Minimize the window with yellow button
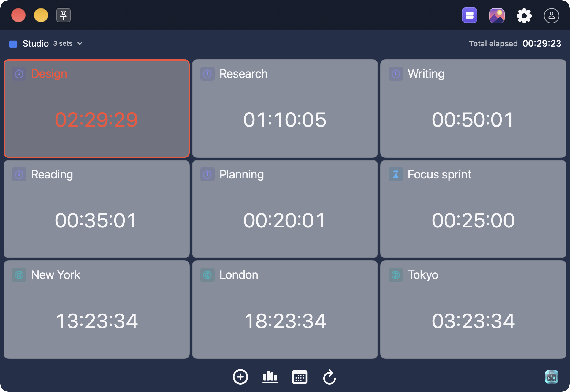The image size is (570, 392). pos(41,15)
